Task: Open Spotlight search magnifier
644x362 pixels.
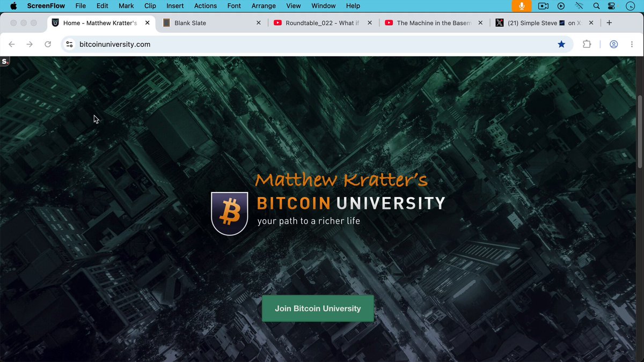Action: 596,6
